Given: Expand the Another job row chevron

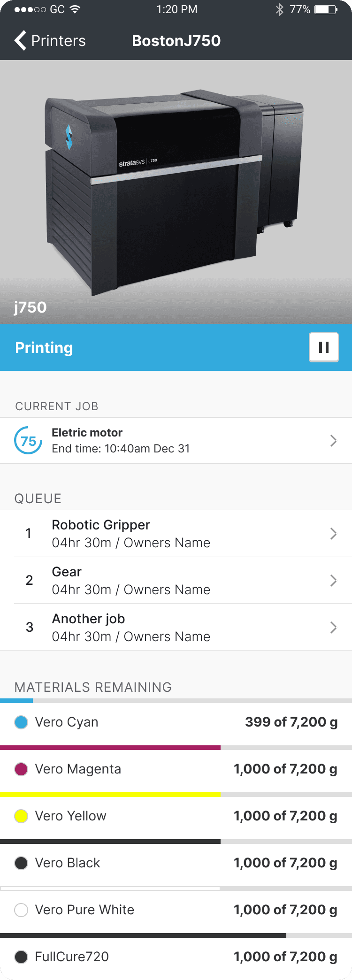Looking at the screenshot, I should pyautogui.click(x=334, y=628).
